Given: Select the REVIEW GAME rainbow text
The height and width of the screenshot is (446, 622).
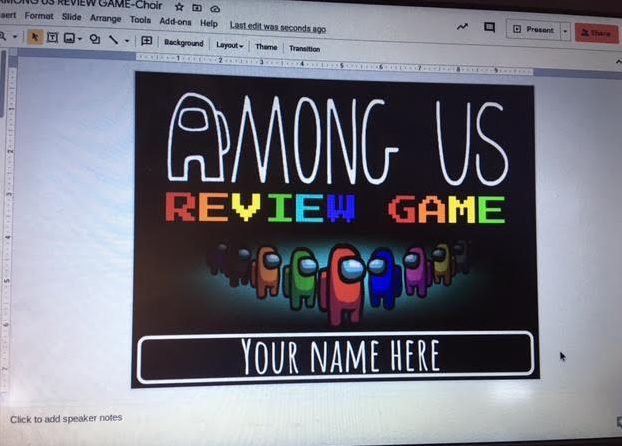Looking at the screenshot, I should (x=336, y=208).
